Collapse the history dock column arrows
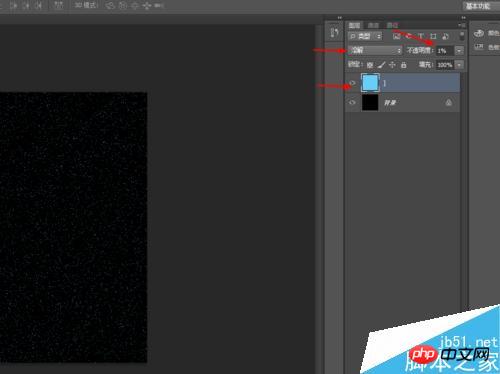 point(340,18)
